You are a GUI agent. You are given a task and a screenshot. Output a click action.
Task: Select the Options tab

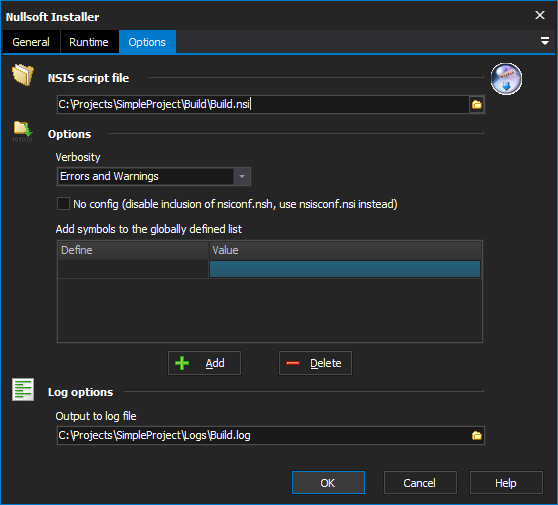[x=147, y=42]
